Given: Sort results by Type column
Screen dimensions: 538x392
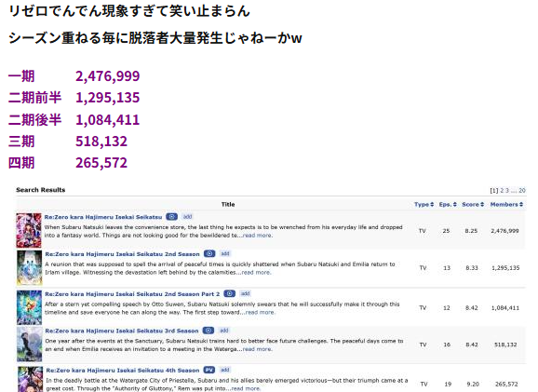Looking at the screenshot, I should pyautogui.click(x=424, y=204).
